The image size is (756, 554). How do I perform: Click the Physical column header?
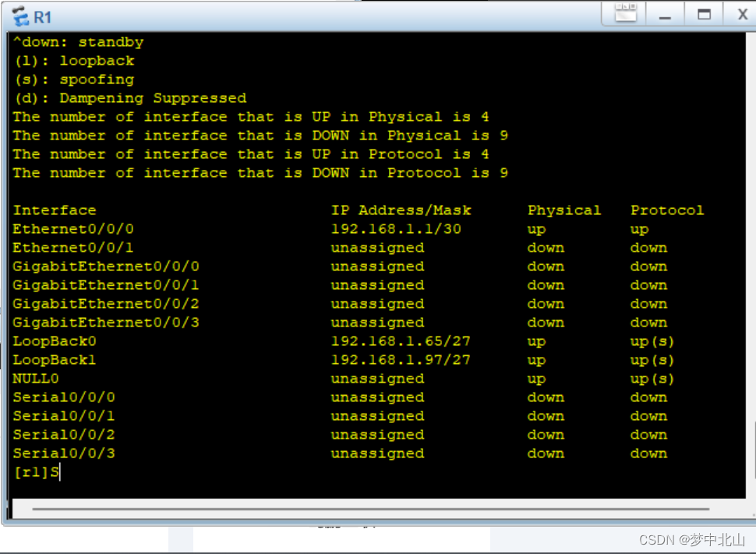tap(564, 210)
